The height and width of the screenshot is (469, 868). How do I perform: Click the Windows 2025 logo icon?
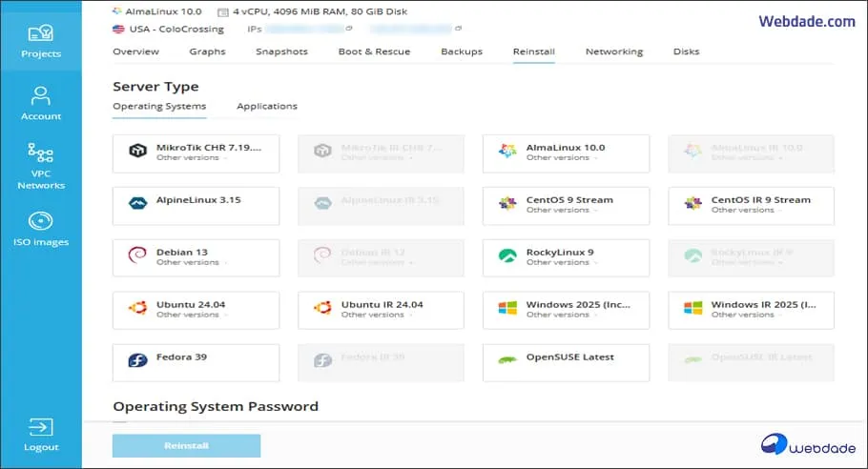[x=507, y=308]
